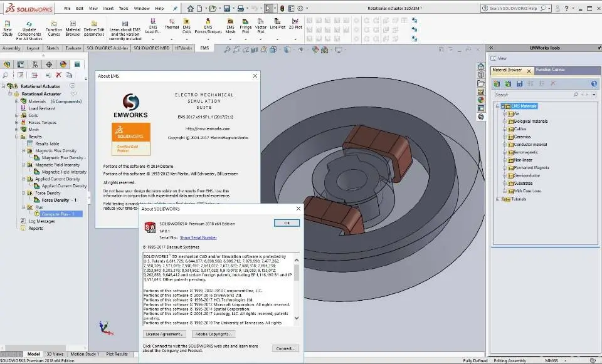Switch to the Evaluate ribbon tab

(x=73, y=48)
